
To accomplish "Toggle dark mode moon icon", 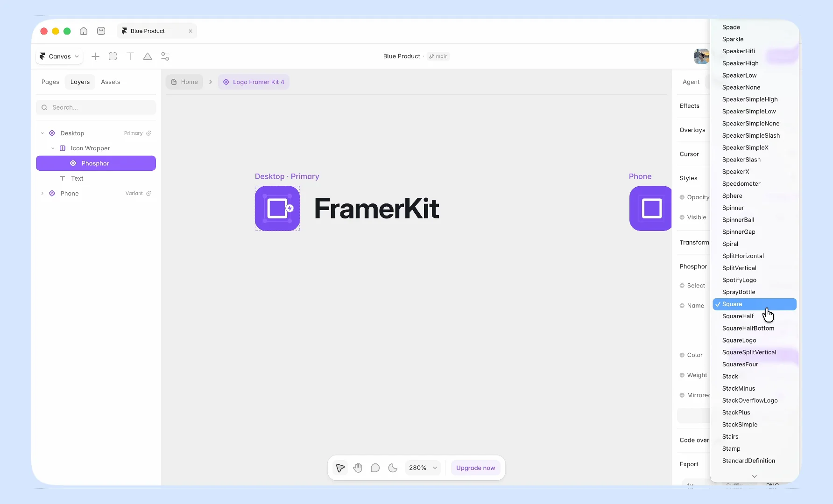I will click(x=393, y=468).
